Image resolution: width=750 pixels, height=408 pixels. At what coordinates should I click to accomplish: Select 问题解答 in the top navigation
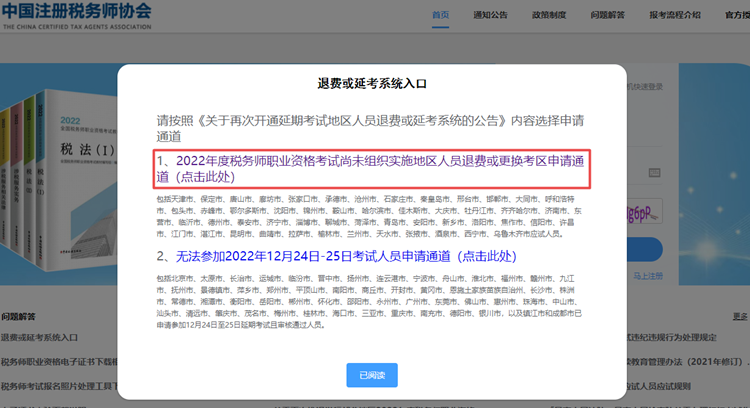pyautogui.click(x=608, y=16)
